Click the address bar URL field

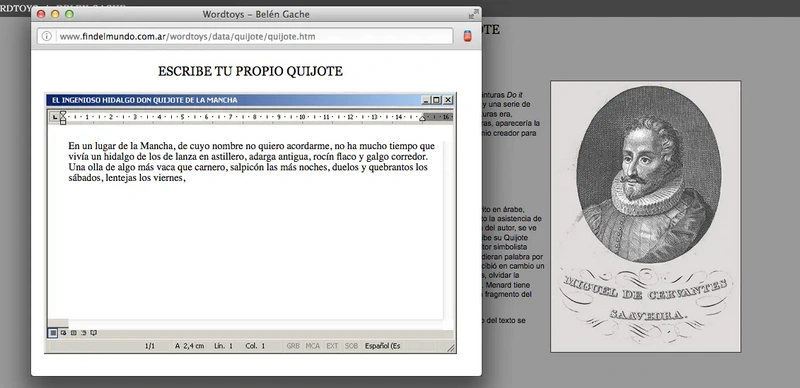245,36
